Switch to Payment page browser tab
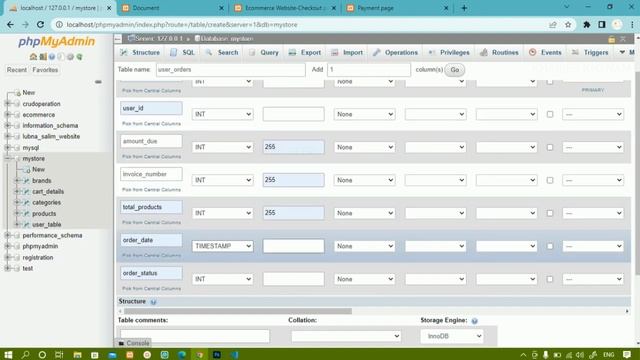This screenshot has width=640, height=360. [x=397, y=8]
